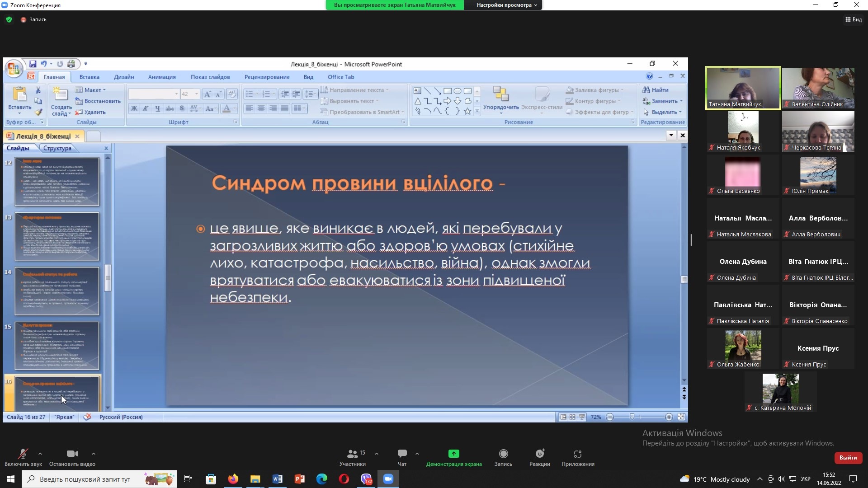The image size is (868, 488).
Task: Expand the audio options arrow beside the microphone
Action: click(40, 454)
